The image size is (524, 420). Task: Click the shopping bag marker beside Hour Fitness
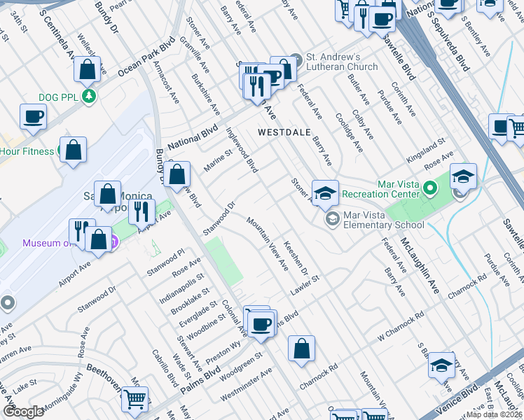tap(73, 150)
